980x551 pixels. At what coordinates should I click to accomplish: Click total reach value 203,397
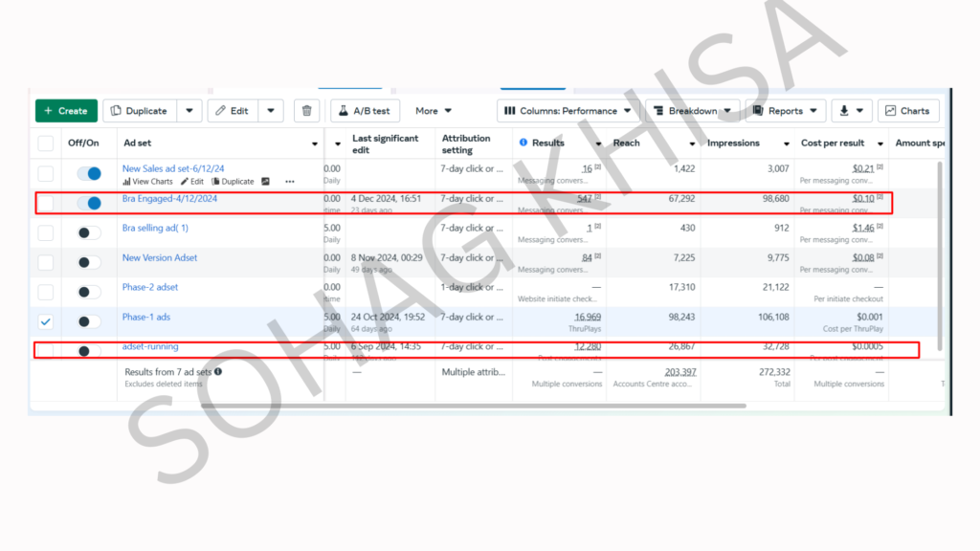[680, 372]
